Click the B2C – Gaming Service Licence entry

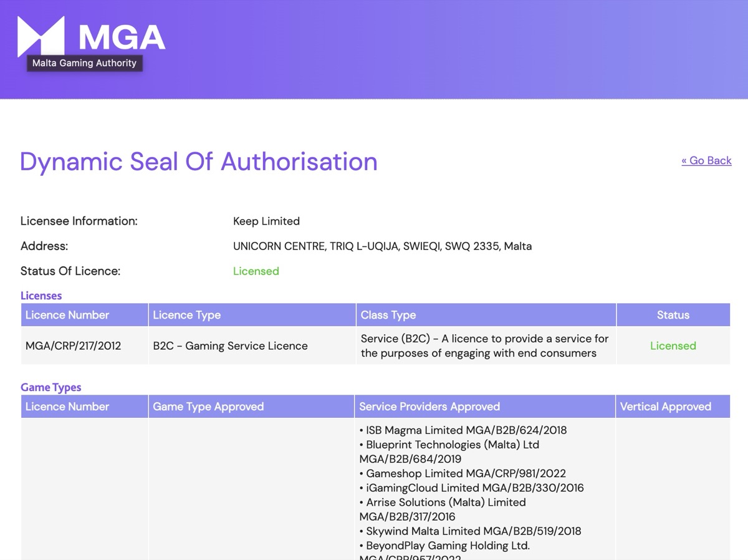point(230,345)
